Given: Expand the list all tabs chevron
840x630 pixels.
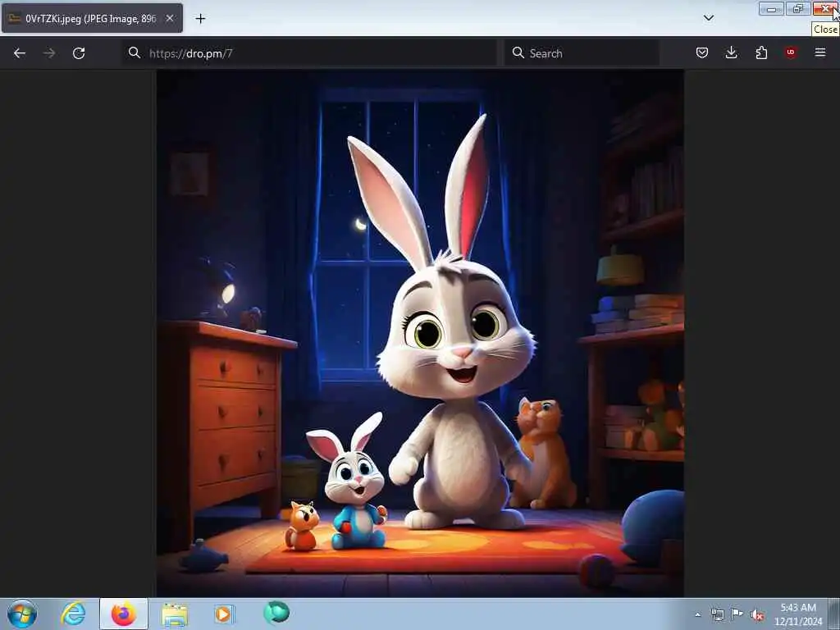Looking at the screenshot, I should point(708,18).
